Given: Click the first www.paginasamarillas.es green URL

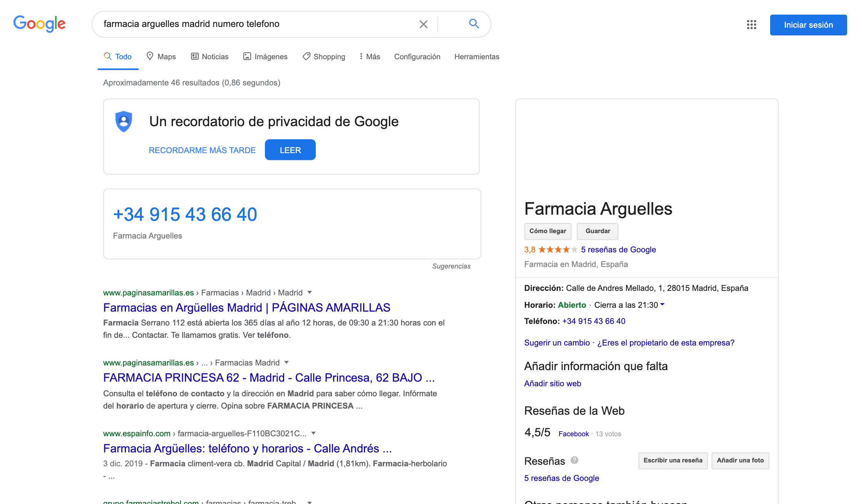Looking at the screenshot, I should pyautogui.click(x=148, y=293).
